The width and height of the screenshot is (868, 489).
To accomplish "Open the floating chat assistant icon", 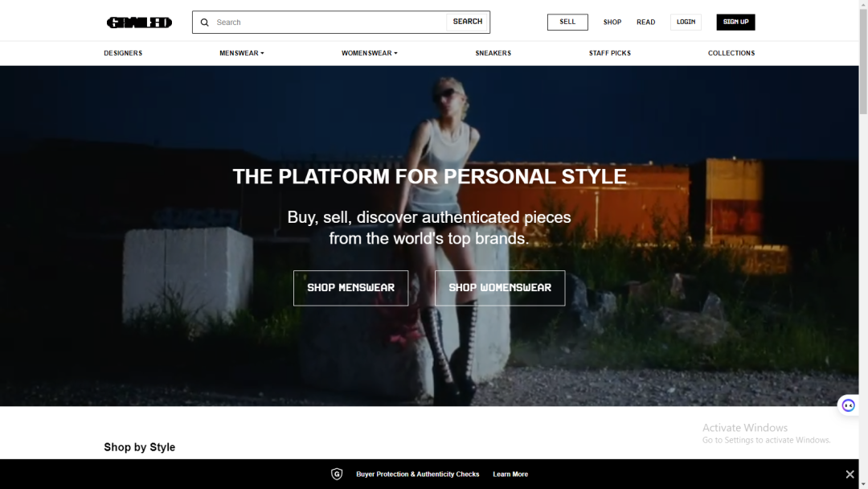I will tap(848, 405).
